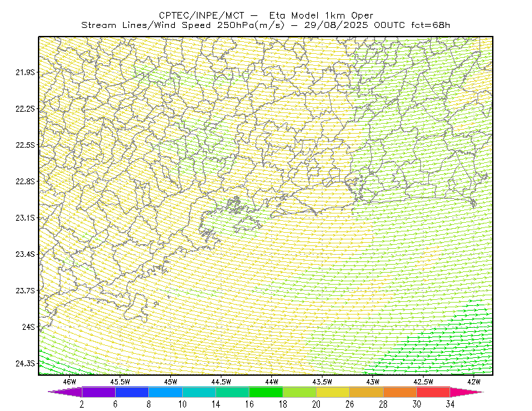This screenshot has height=411, width=532.
Task: Click the purple color swatch labeled 2-6
Action: point(98,392)
